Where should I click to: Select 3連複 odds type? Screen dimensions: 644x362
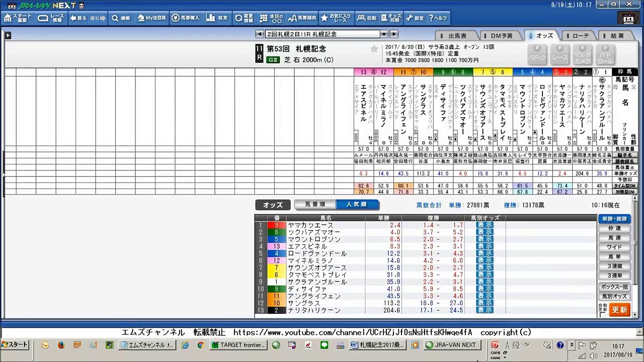pyautogui.click(x=614, y=266)
